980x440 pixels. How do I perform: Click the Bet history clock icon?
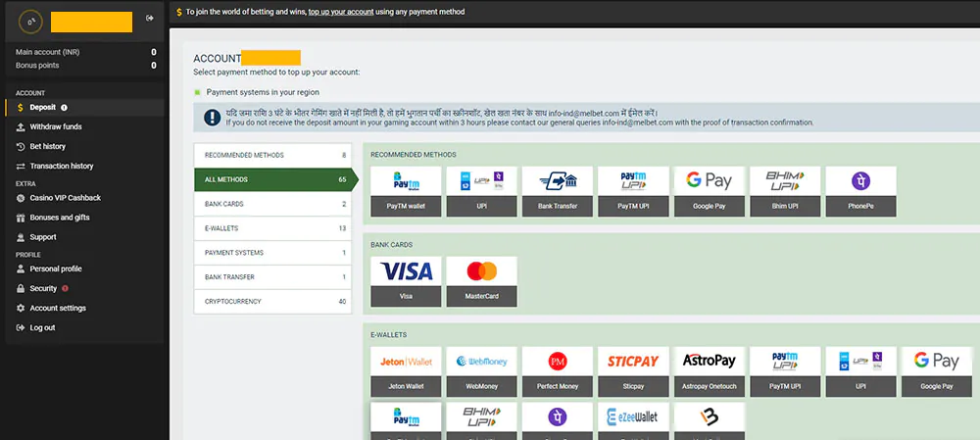21,146
